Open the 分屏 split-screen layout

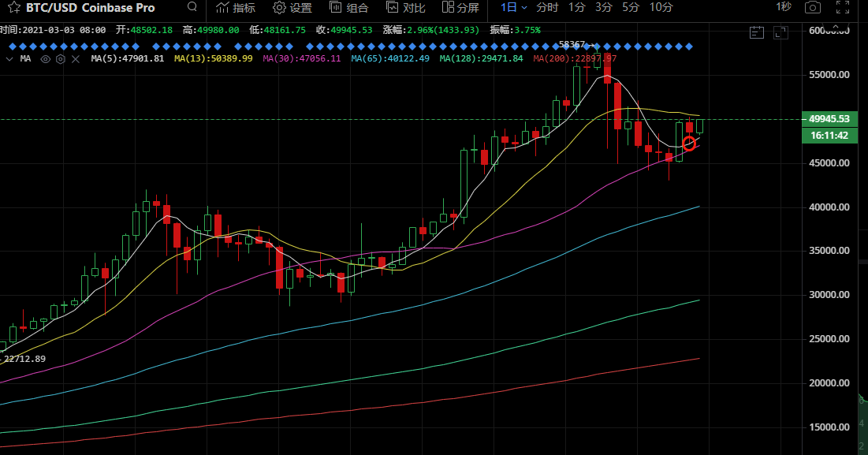pos(460,8)
